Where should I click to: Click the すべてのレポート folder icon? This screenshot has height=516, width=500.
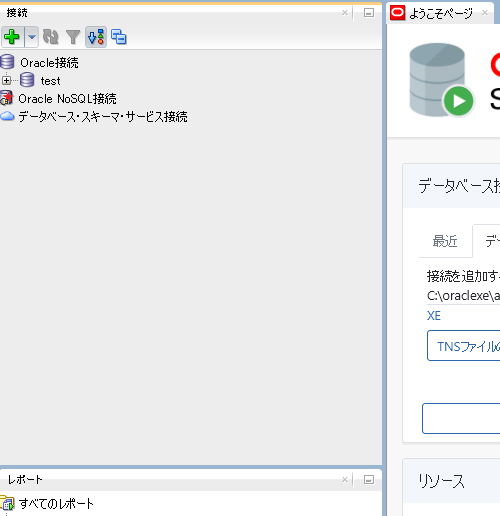[x=7, y=503]
